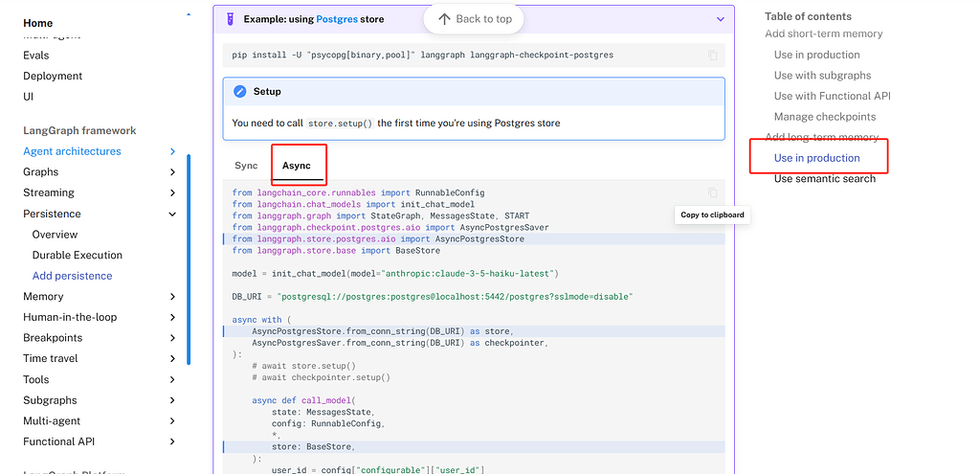
Task: Click the flask icon beside Example heading
Action: [230, 19]
